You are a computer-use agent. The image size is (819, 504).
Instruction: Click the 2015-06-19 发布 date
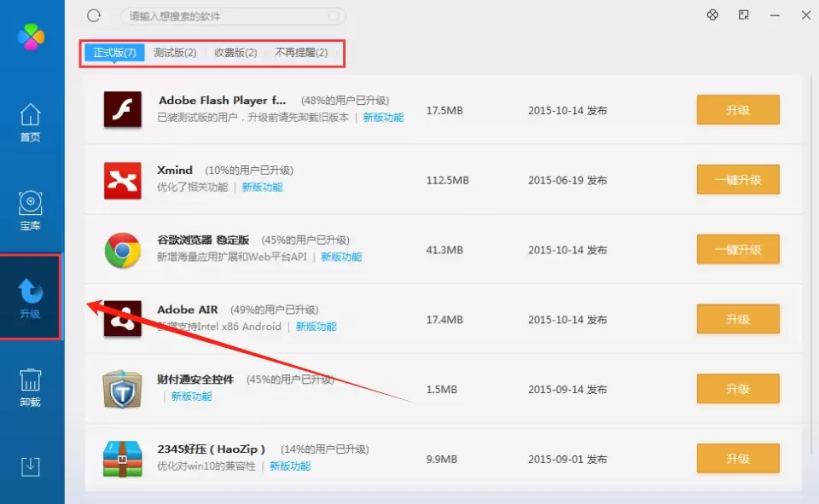(568, 180)
